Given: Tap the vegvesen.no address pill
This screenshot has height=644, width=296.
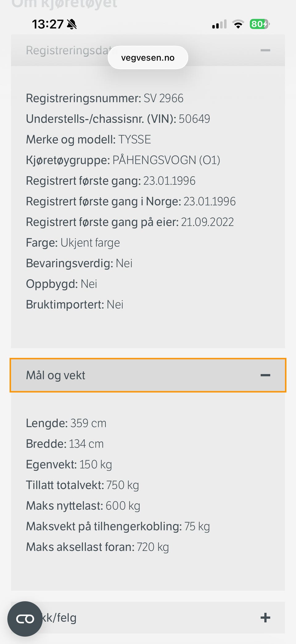Looking at the screenshot, I should pos(148,58).
